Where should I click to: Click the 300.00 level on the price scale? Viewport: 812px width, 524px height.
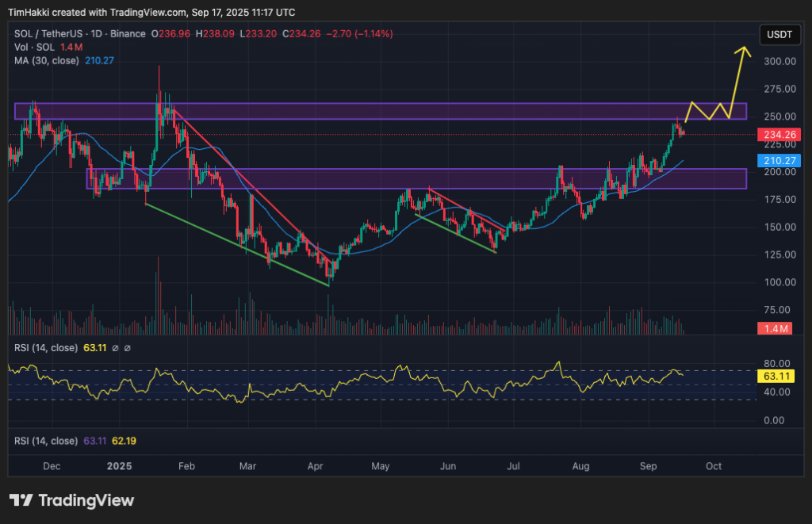pyautogui.click(x=779, y=61)
